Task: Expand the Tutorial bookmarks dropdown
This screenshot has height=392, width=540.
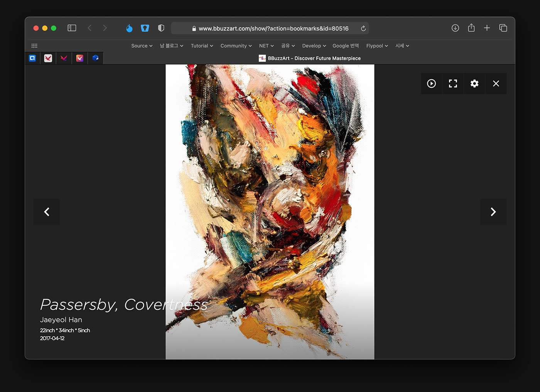Action: (202, 46)
